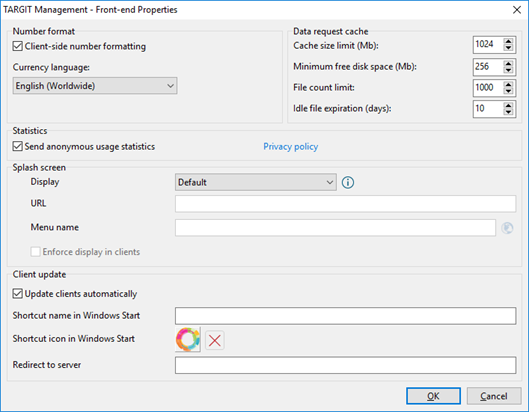The width and height of the screenshot is (529, 412).
Task: Remove shortcut icon with red X button
Action: coord(215,340)
